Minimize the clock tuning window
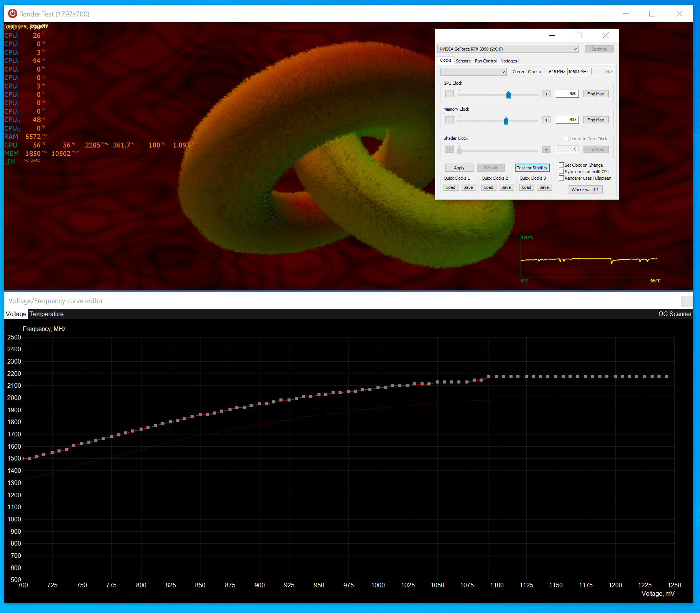700x613 pixels. click(552, 35)
